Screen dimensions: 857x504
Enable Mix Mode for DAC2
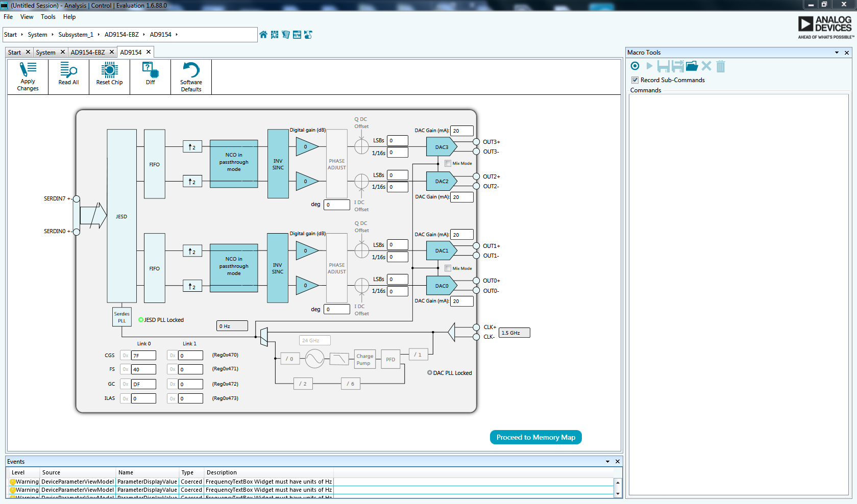(x=448, y=163)
